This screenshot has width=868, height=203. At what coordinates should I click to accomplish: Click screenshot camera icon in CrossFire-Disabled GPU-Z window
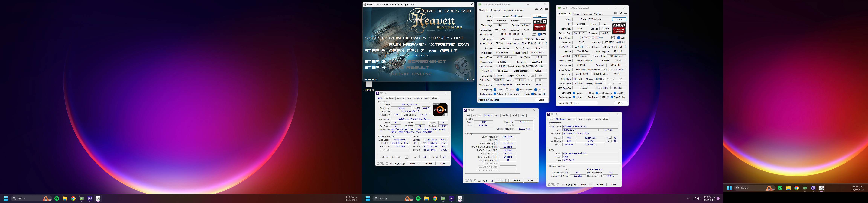pos(616,13)
